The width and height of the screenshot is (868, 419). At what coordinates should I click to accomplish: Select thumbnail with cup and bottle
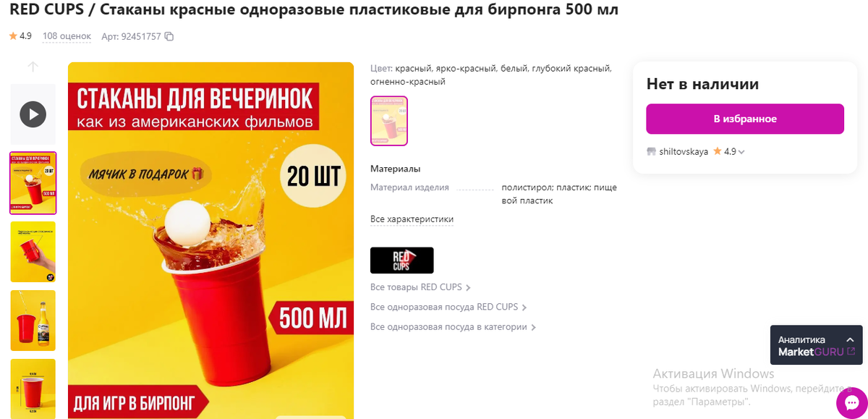click(33, 321)
